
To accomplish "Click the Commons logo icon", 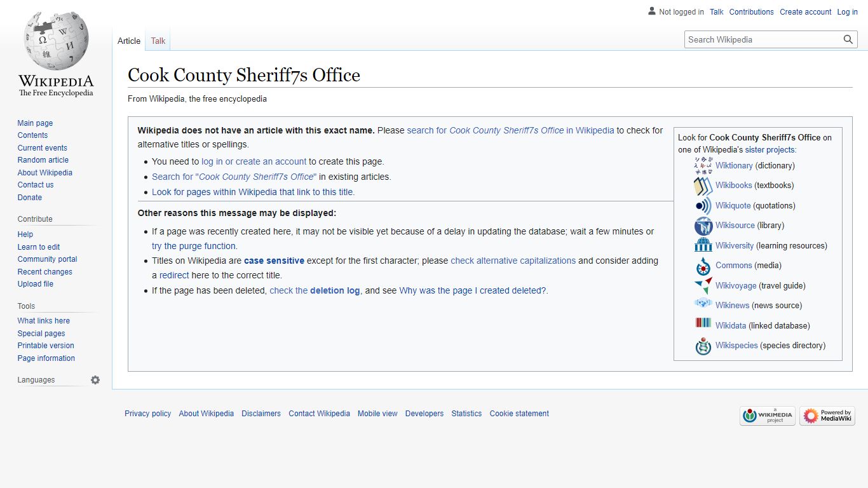I will coord(703,266).
